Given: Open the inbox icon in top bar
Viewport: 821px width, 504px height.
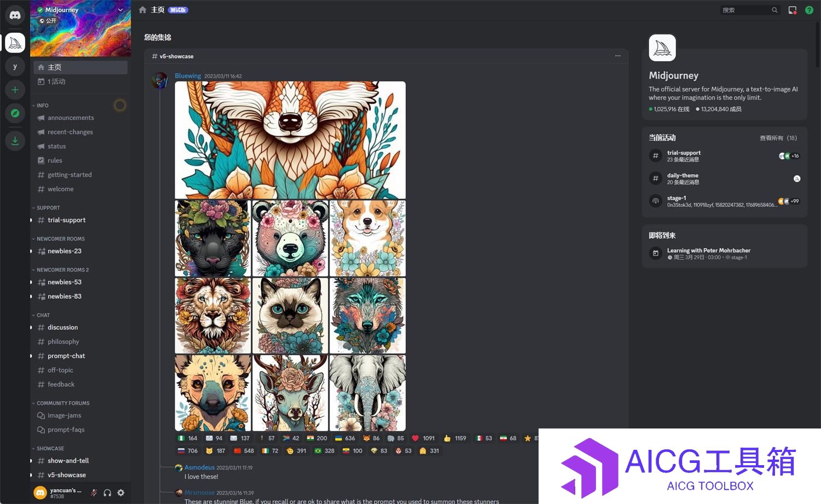Looking at the screenshot, I should coord(792,10).
